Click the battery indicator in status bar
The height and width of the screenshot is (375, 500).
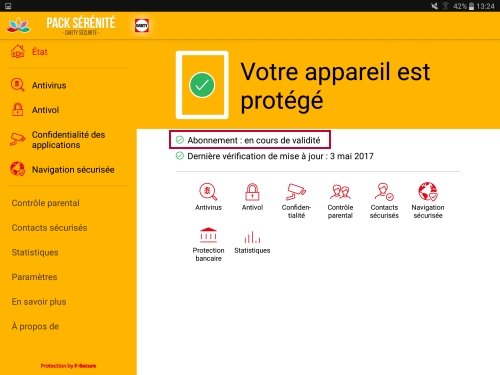[472, 6]
